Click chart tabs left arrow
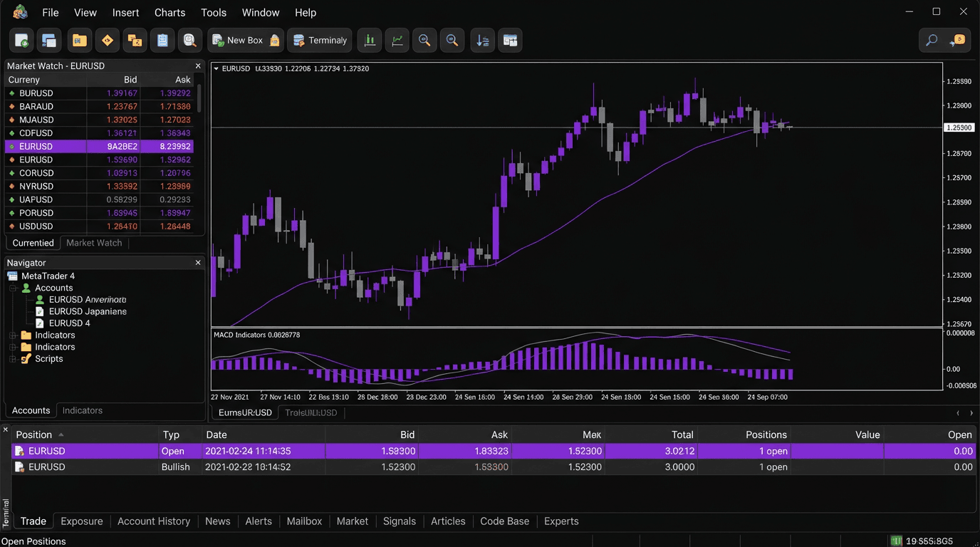The image size is (980, 547). (958, 413)
